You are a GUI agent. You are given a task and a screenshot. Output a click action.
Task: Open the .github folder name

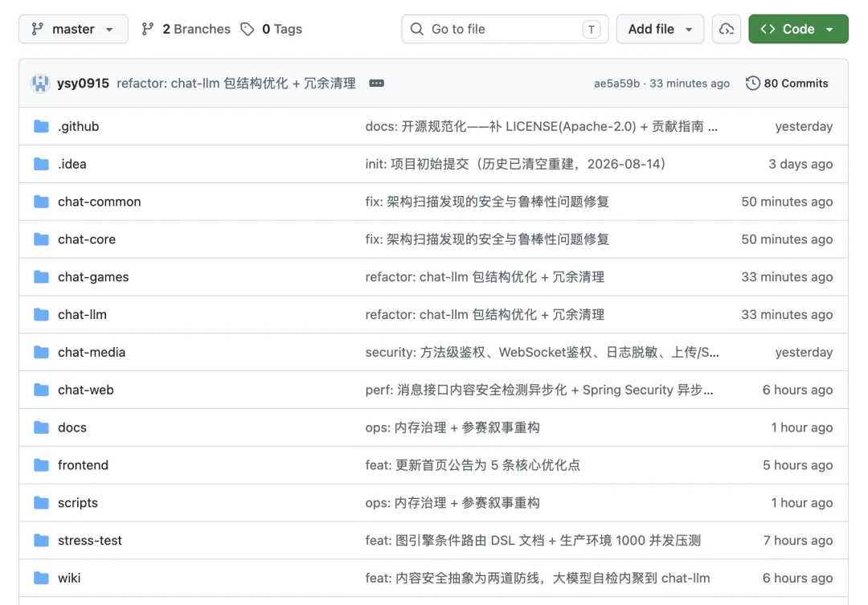click(x=79, y=126)
